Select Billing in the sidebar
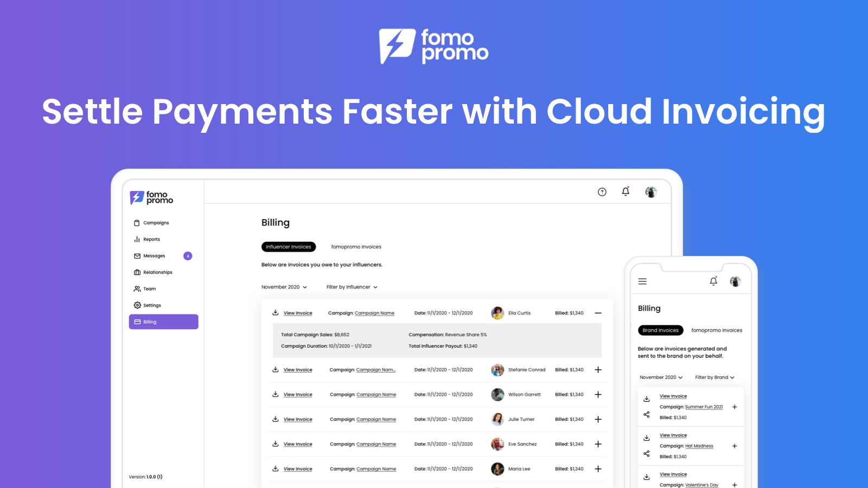868x488 pixels. pyautogui.click(x=163, y=322)
